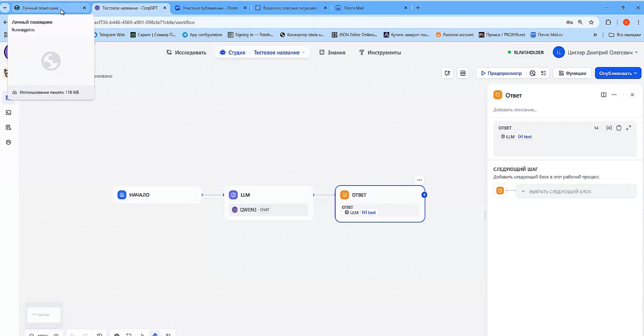Copy the ОТВЕТ field content
The height and width of the screenshot is (336, 644).
tap(619, 128)
